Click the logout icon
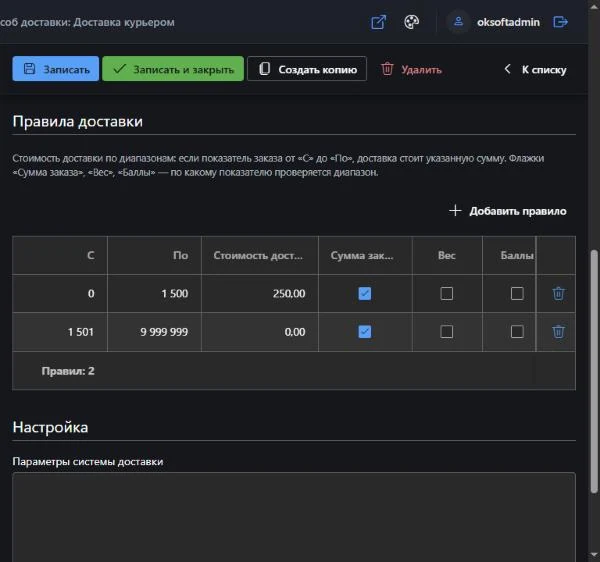The image size is (600, 562). (x=560, y=22)
